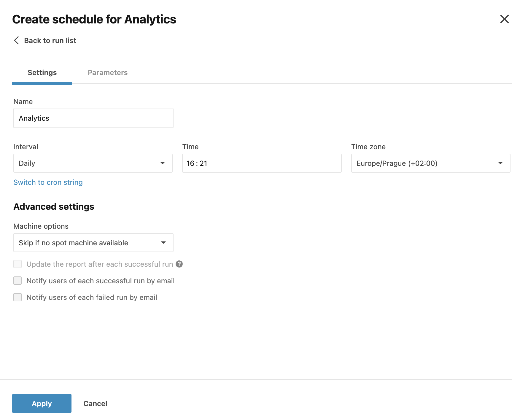Open the Daily interval dropdown

coord(93,163)
